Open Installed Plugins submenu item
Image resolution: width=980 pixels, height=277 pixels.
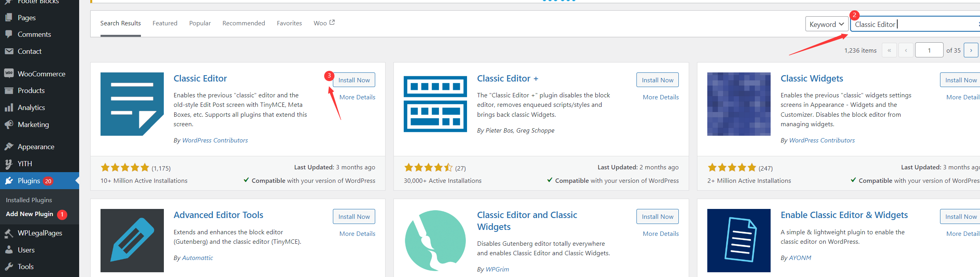(x=29, y=200)
